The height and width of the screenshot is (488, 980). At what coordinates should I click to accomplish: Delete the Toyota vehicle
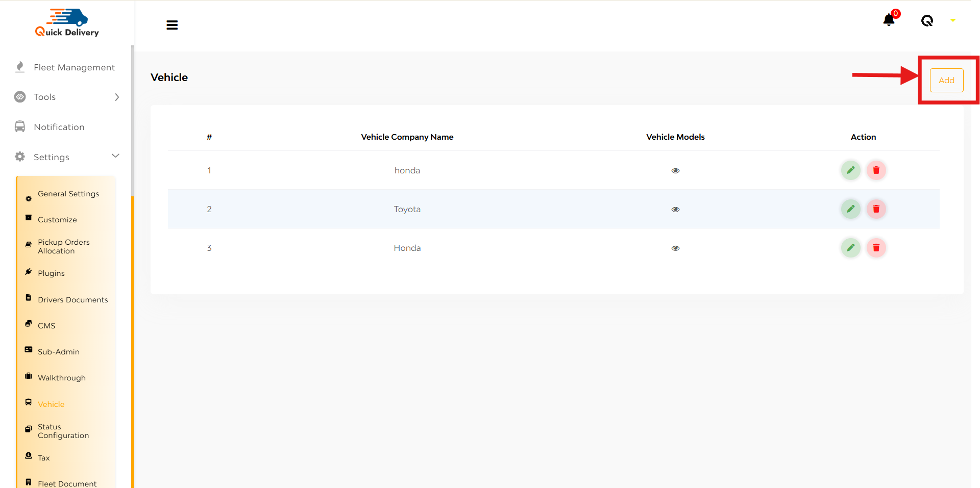coord(876,209)
